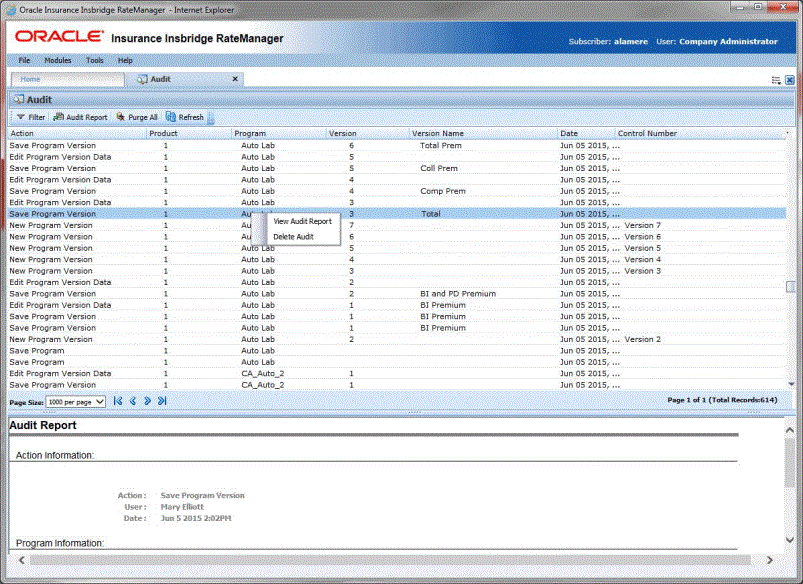
Task: Go to the previous page of records
Action: pos(133,401)
